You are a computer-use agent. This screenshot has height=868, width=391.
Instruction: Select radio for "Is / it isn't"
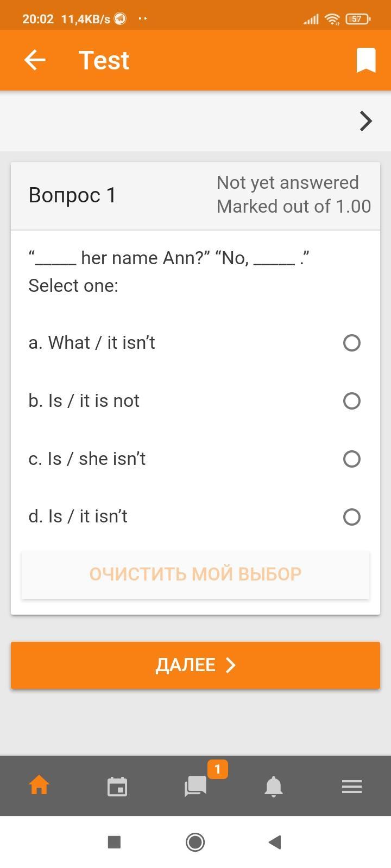(x=352, y=517)
